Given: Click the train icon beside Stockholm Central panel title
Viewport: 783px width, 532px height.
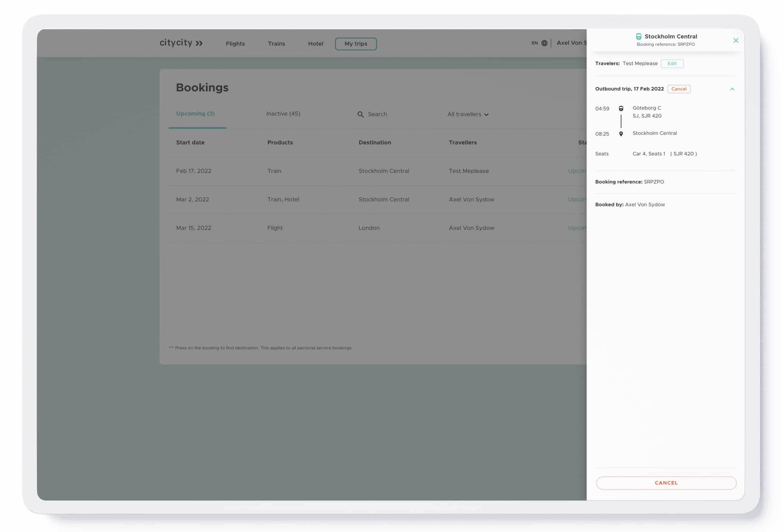Looking at the screenshot, I should (638, 36).
